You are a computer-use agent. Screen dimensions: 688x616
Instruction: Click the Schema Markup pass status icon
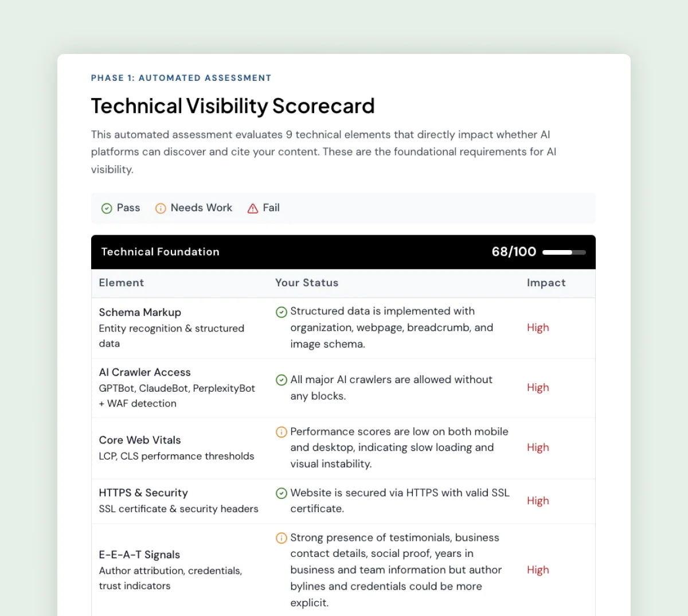[x=282, y=312]
